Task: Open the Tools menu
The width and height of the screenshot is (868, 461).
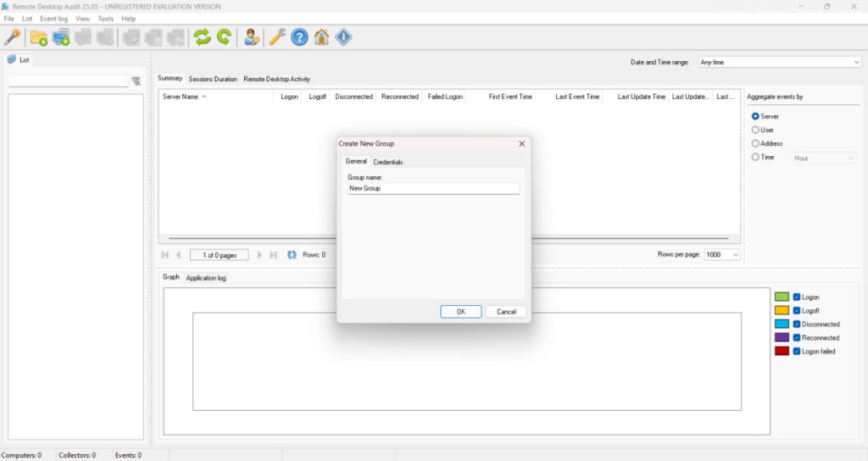Action: (x=106, y=19)
